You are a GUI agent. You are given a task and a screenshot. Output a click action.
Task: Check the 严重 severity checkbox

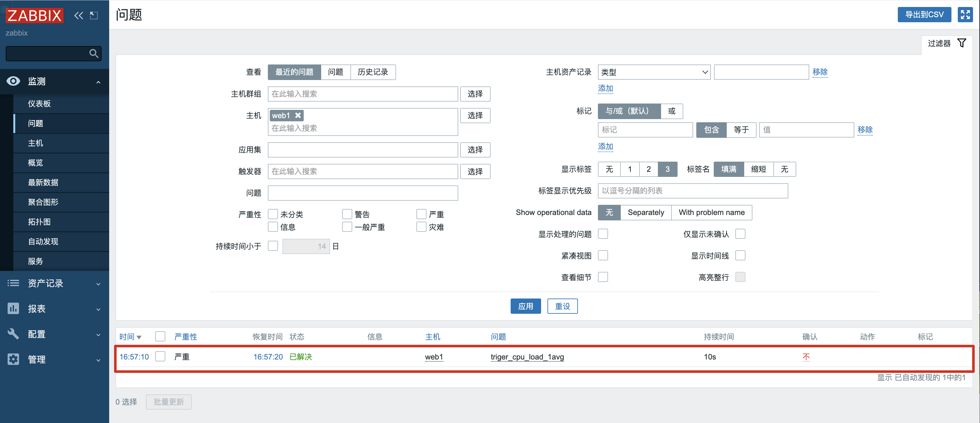click(421, 214)
